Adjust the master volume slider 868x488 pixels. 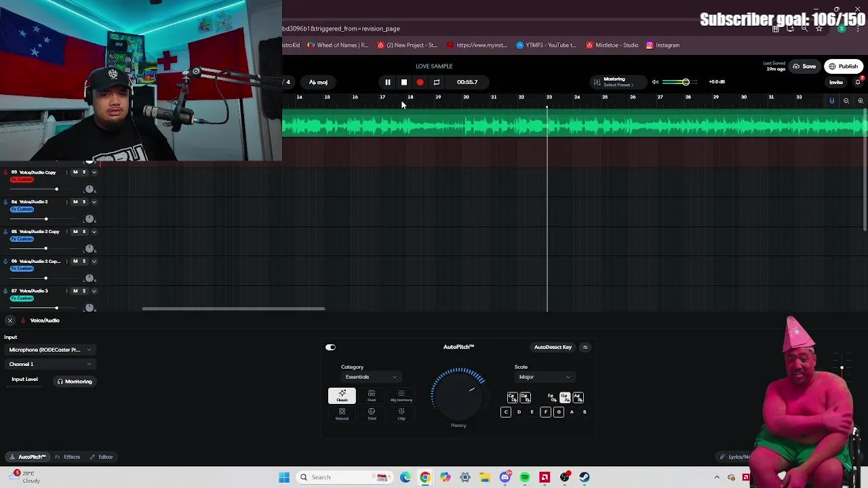tap(678, 82)
